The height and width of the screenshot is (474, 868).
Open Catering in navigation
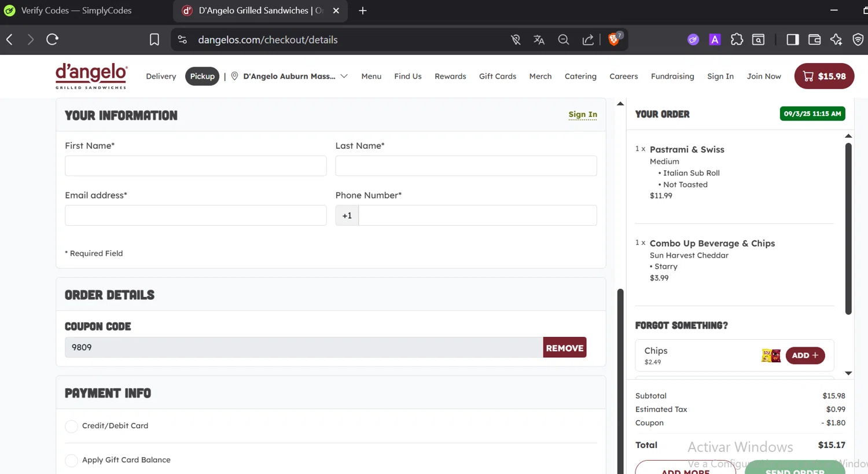tap(580, 76)
